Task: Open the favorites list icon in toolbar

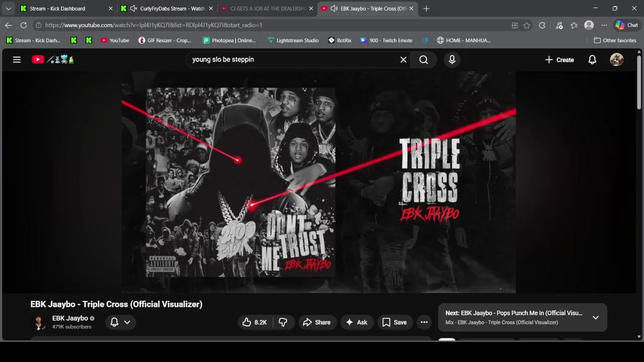Action: click(574, 25)
